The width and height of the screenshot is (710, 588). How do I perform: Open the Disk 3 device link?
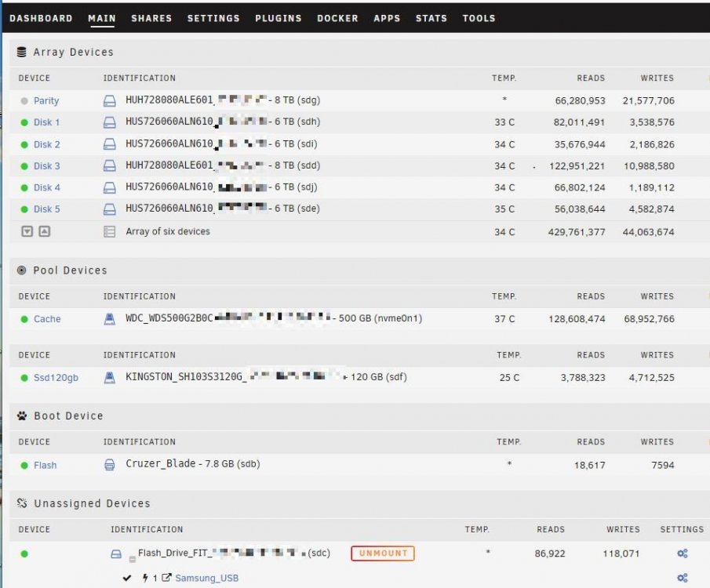pyautogui.click(x=46, y=166)
